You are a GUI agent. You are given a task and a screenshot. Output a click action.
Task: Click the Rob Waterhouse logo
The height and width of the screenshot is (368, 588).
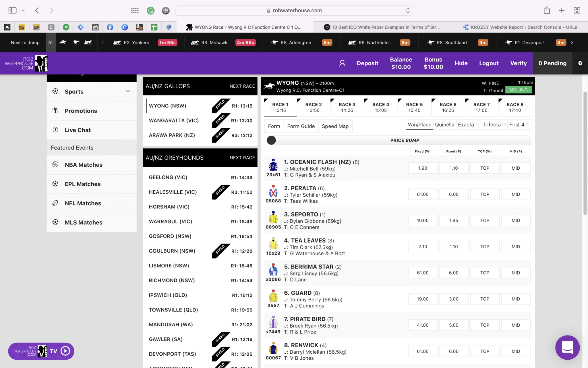(x=26, y=63)
